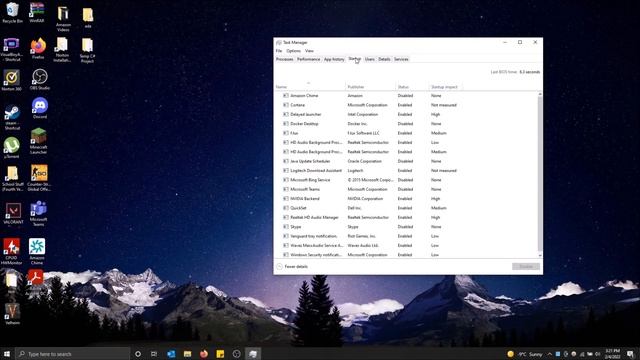Screen dimensions: 640x360
Task: Select the Delayed launcher startup entry
Action: (x=406, y=114)
